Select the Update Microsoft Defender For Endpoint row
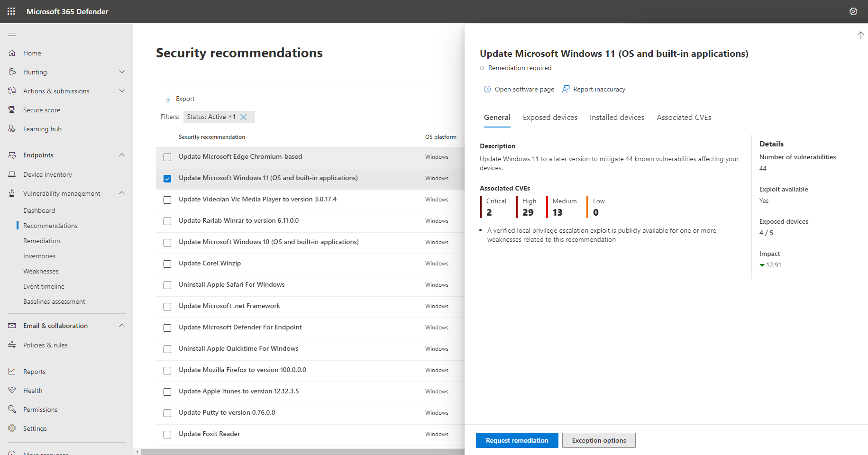868x455 pixels. pyautogui.click(x=310, y=328)
